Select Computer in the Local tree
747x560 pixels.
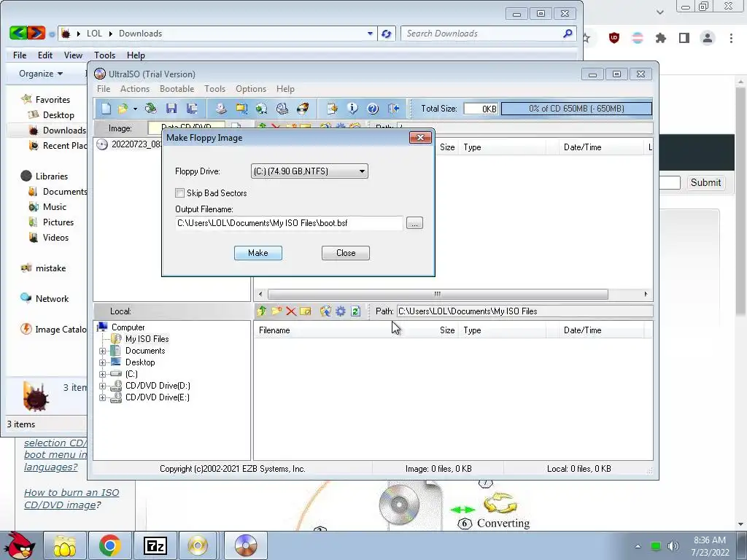click(x=128, y=327)
